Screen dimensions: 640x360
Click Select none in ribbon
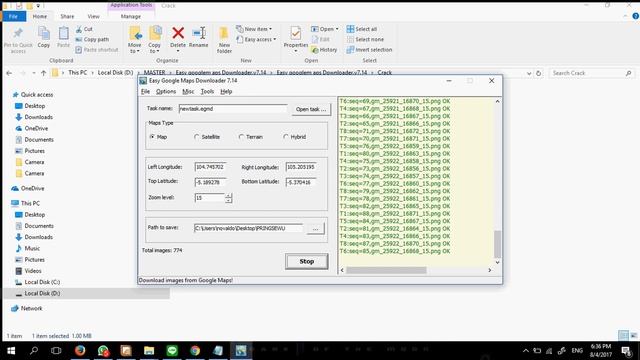coord(365,40)
